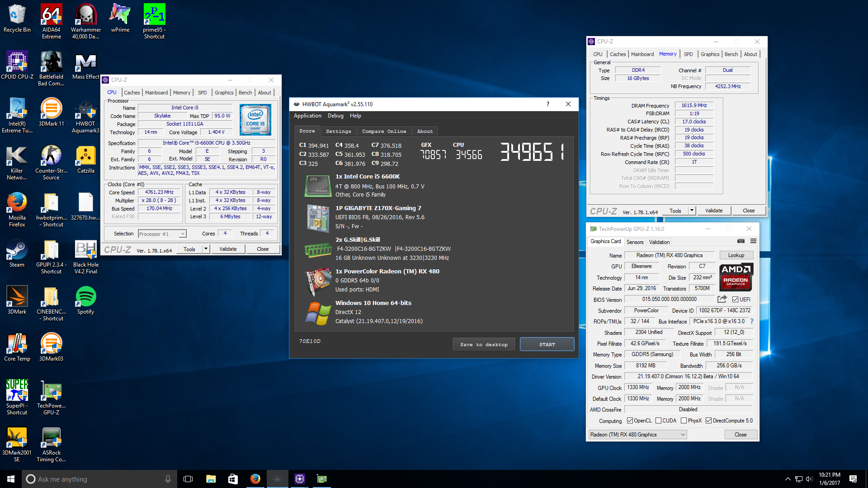The image size is (868, 488).
Task: Click the taskbar clock showing 10:21 PM
Action: (x=829, y=479)
